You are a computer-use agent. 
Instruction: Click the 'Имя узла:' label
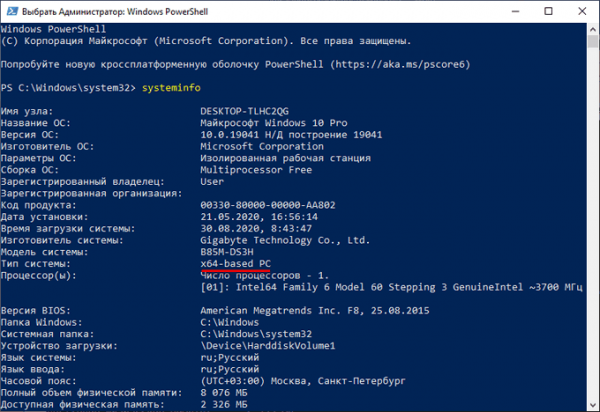pos(27,111)
